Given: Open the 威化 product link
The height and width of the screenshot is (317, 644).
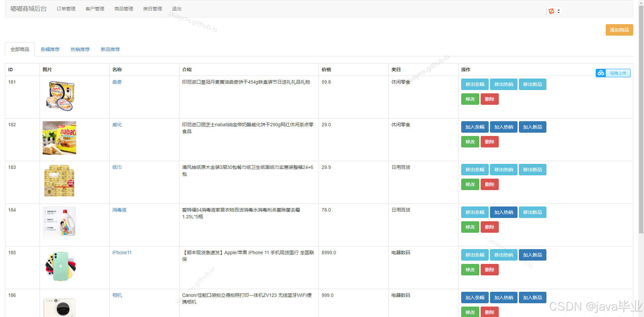Looking at the screenshot, I should click(x=117, y=125).
